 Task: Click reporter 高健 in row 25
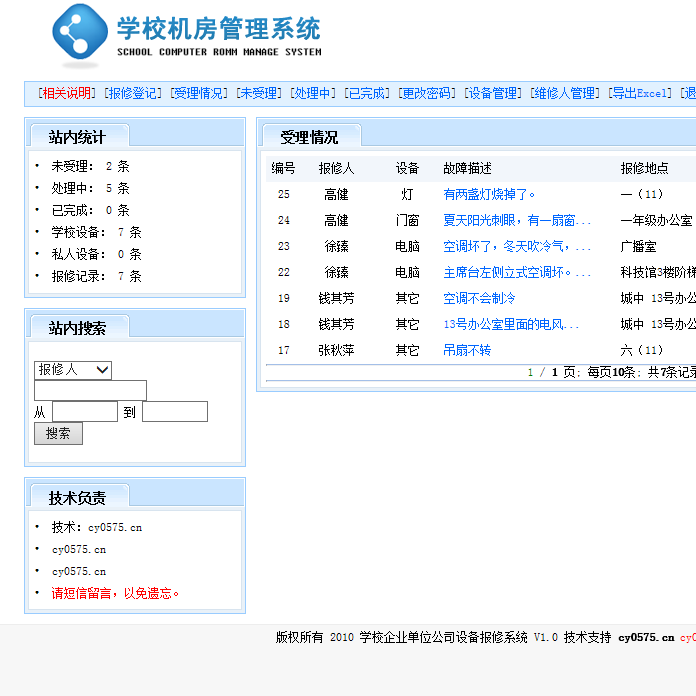point(336,194)
